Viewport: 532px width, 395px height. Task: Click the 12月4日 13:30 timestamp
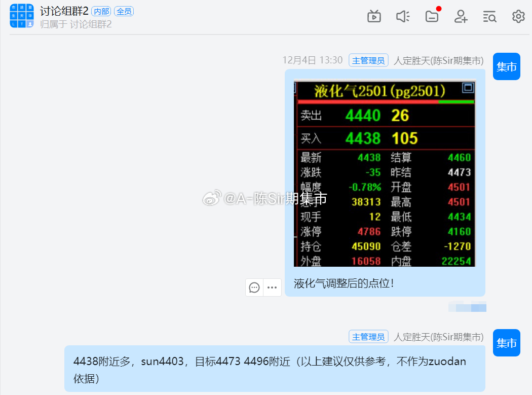pos(313,60)
